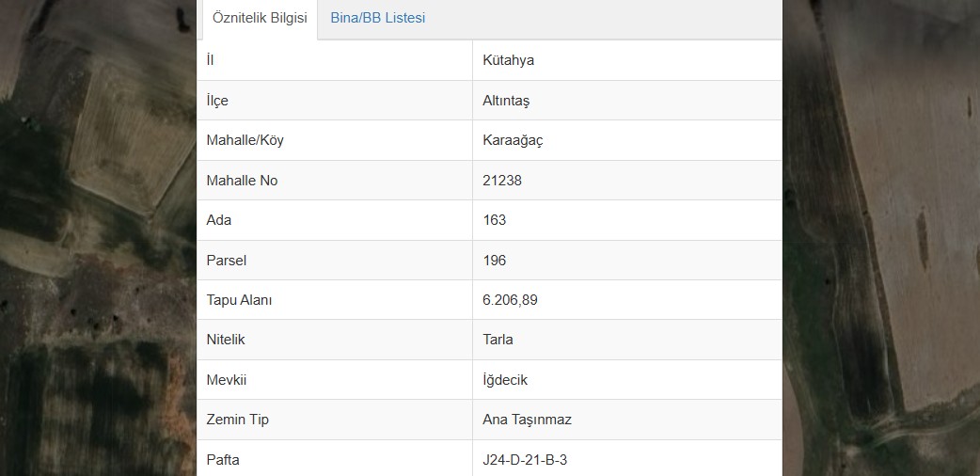This screenshot has height=476, width=980.
Task: Select the Karaağaç neighborhood value
Action: pos(513,141)
